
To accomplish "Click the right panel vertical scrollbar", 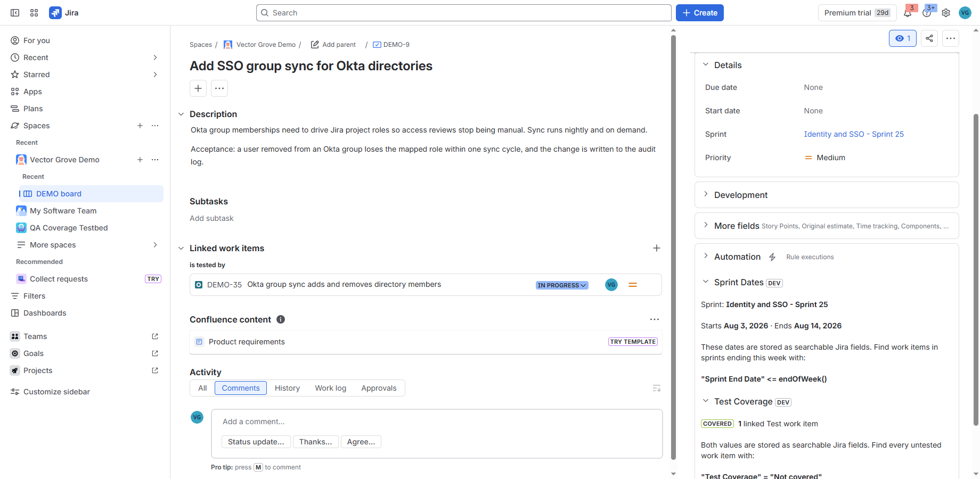I will click(x=976, y=269).
